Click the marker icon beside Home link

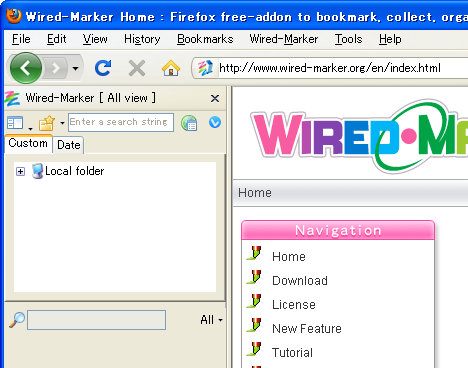pos(254,253)
